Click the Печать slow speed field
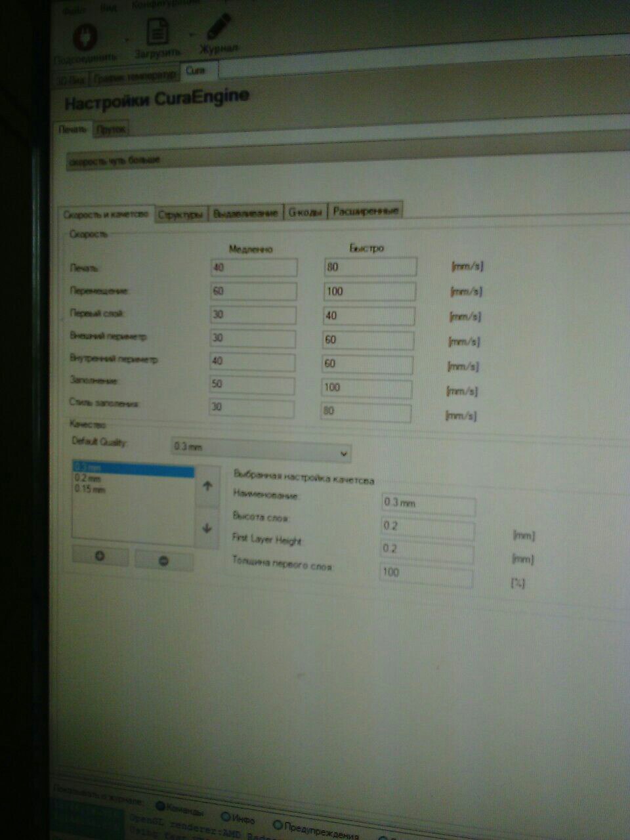Screen dimensions: 630x840 253,268
